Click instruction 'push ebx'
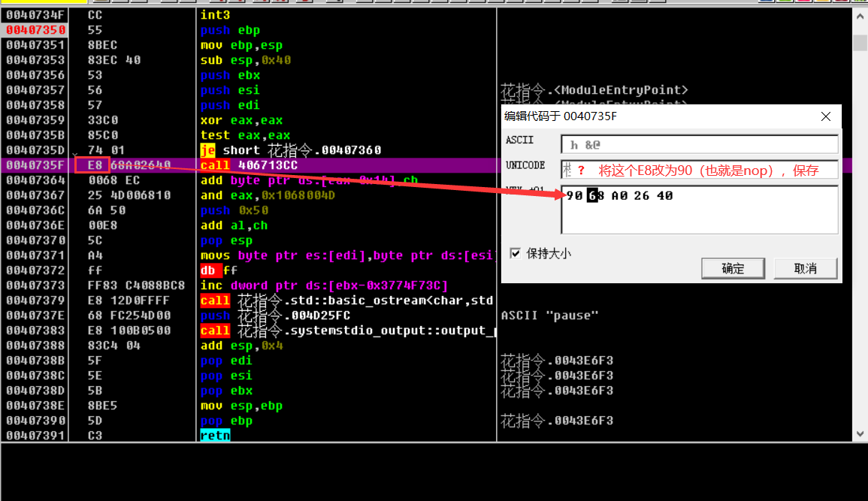The height and width of the screenshot is (501, 868). pos(230,74)
